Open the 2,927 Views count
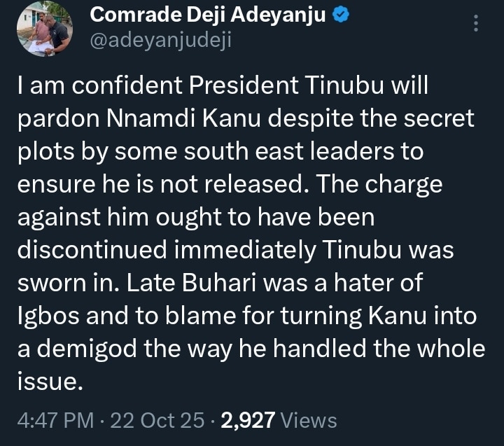This screenshot has width=504, height=446. [x=247, y=420]
